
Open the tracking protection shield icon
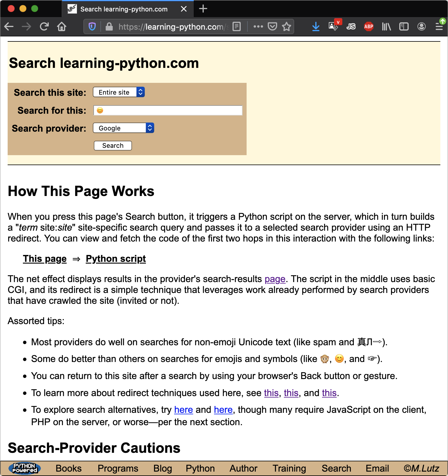pos(92,27)
